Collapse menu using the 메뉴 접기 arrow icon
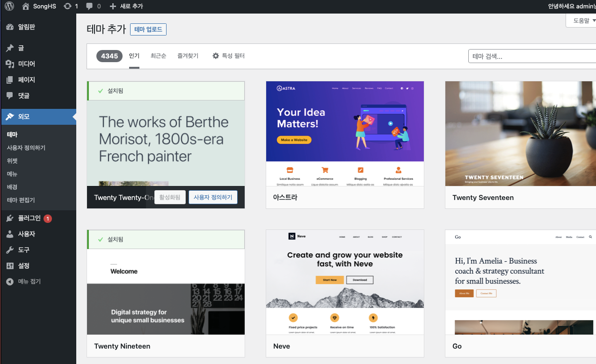This screenshot has width=596, height=364. point(9,281)
